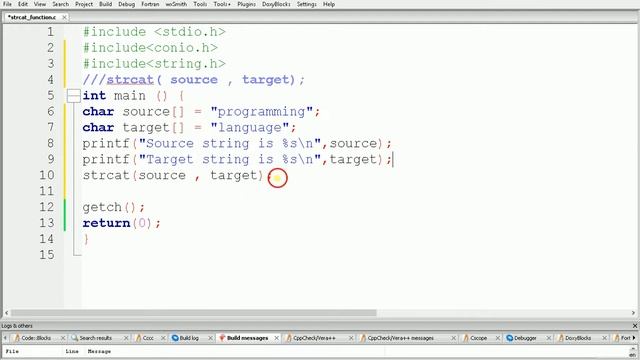Viewport: 640px width, 360px height.
Task: Select the Build messages tab
Action: (x=247, y=338)
